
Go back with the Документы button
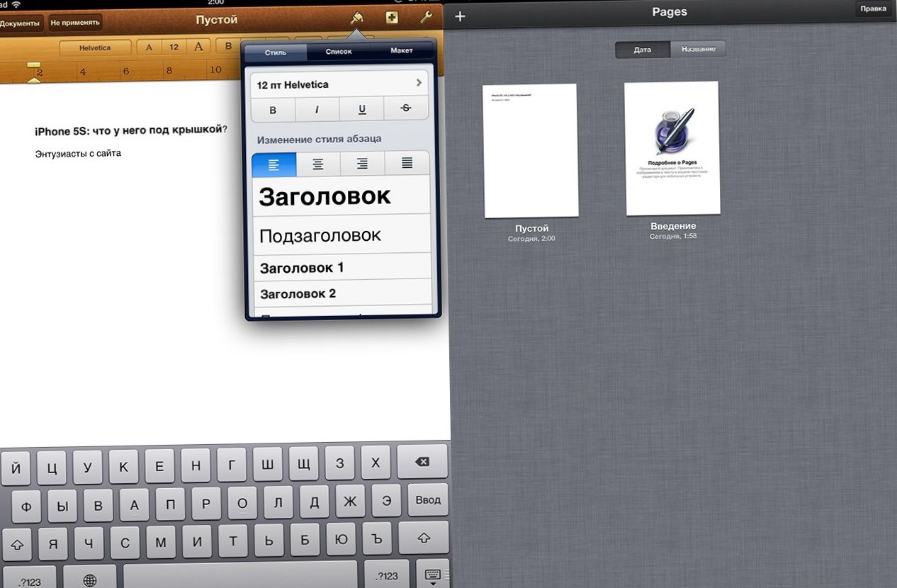click(19, 23)
